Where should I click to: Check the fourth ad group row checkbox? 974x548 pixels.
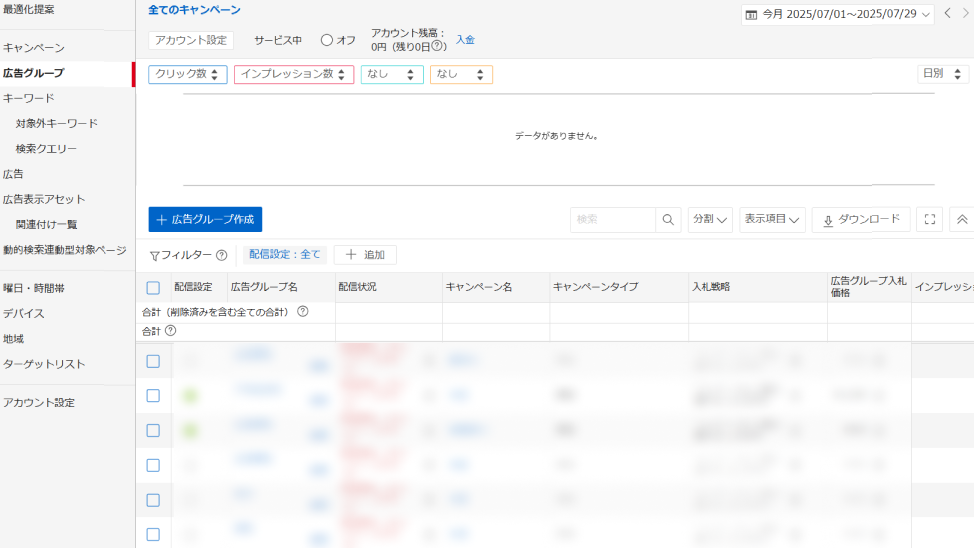(x=153, y=465)
